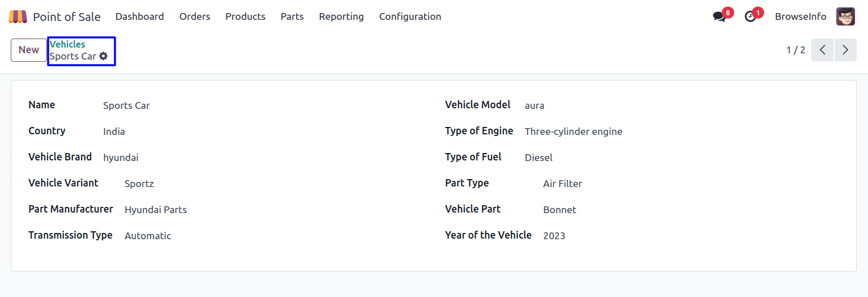The width and height of the screenshot is (868, 297).
Task: Expand the Products menu
Action: 245,17
